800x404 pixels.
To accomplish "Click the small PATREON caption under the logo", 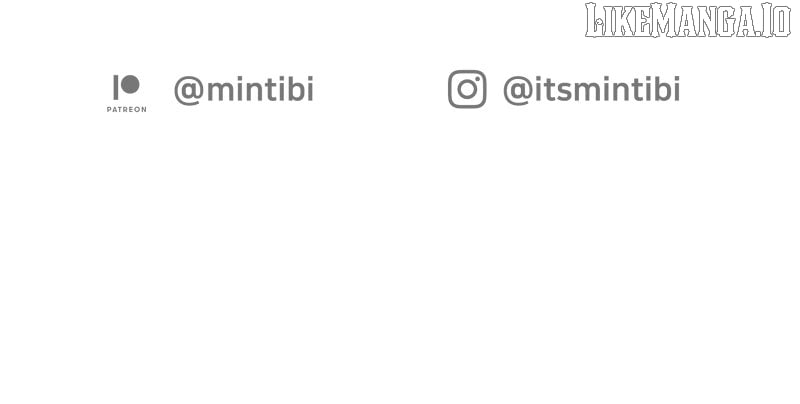I will pyautogui.click(x=126, y=109).
